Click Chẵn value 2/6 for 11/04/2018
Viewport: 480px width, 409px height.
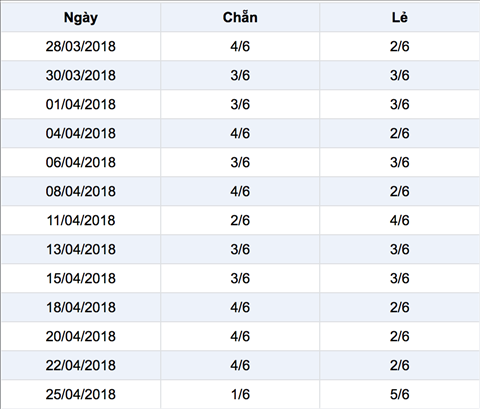tap(240, 220)
